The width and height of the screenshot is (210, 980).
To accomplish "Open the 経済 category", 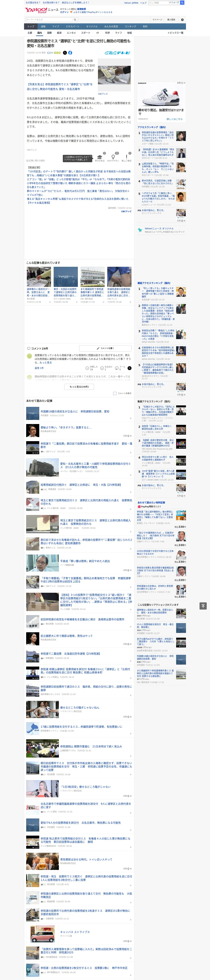I will (x=59, y=33).
